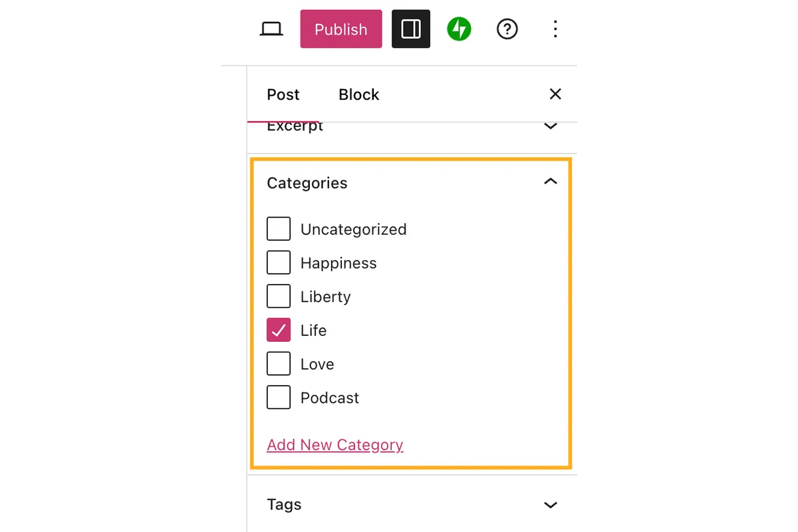Open the Jetpack lightning bolt icon
The width and height of the screenshot is (798, 532).
coord(459,29)
